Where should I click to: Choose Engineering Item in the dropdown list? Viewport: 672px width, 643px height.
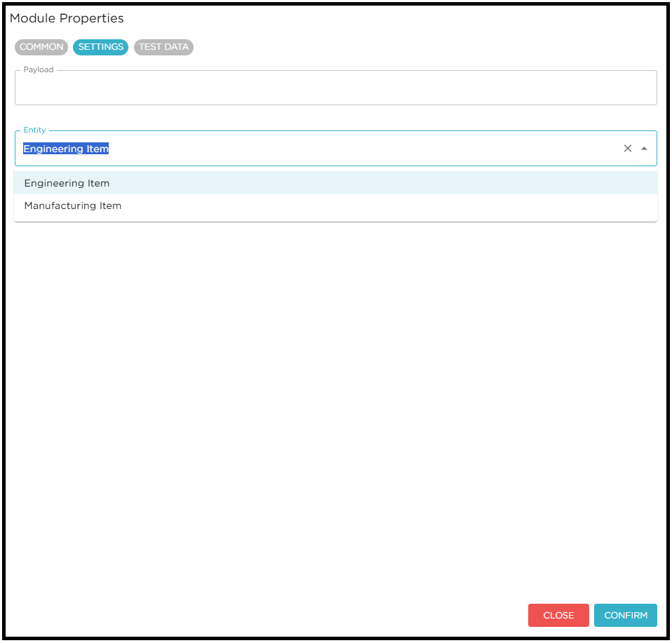[x=67, y=183]
